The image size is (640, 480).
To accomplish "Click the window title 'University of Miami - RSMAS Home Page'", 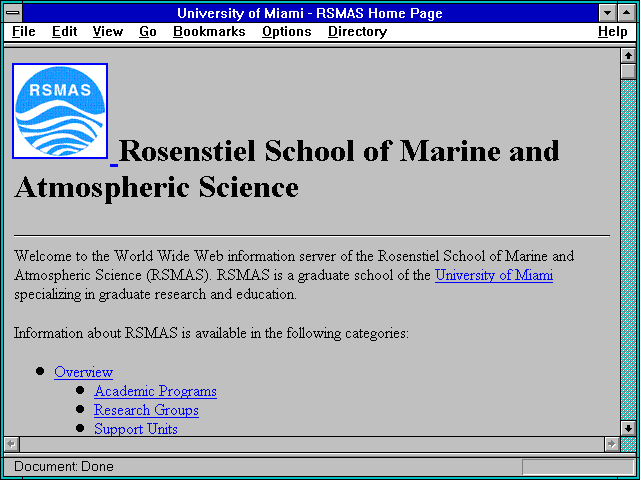I will click(x=310, y=13).
